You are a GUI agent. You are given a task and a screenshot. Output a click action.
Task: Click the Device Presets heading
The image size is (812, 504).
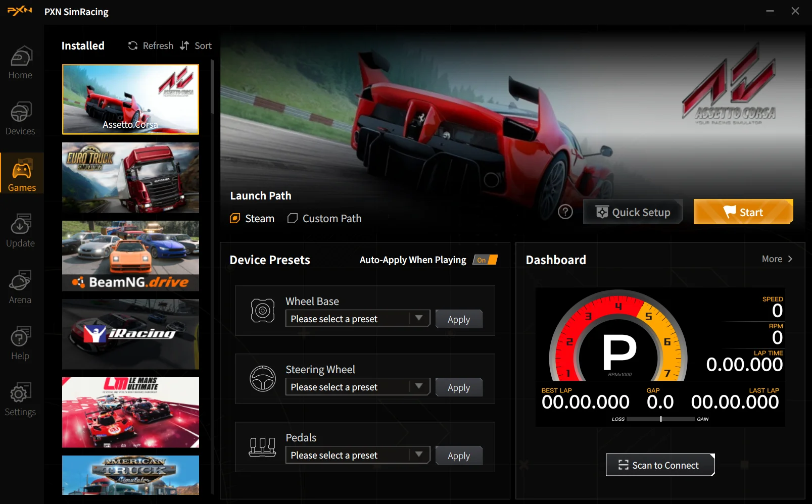pyautogui.click(x=270, y=260)
